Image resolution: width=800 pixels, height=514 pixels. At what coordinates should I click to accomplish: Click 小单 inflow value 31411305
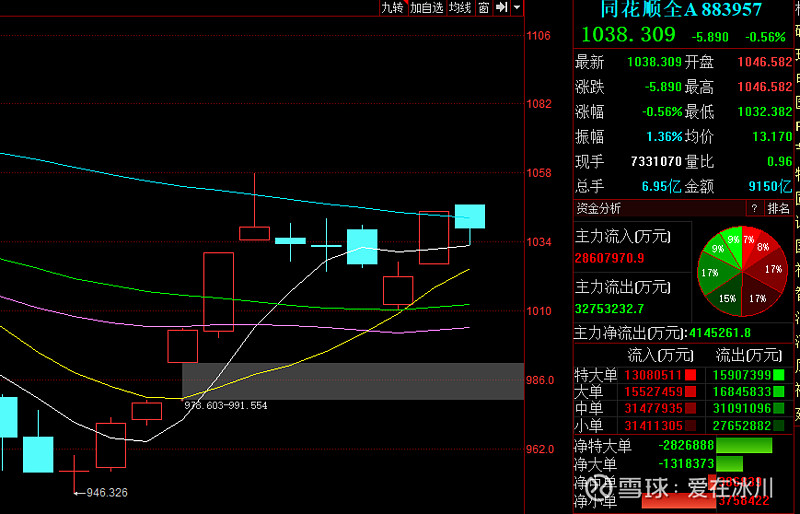pyautogui.click(x=653, y=426)
